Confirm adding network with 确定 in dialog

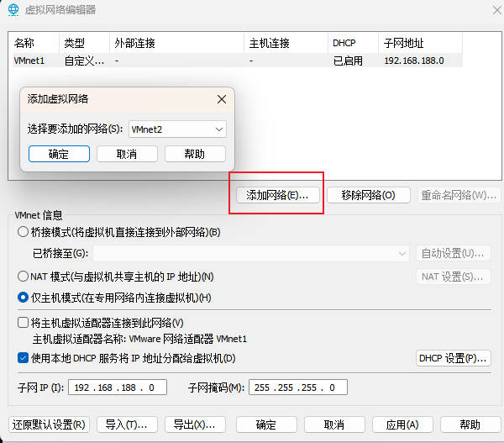[59, 154]
